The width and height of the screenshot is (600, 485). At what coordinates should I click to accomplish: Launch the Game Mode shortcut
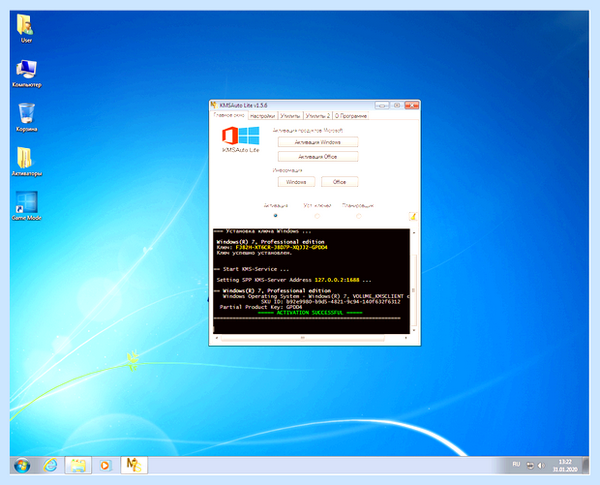(x=26, y=206)
